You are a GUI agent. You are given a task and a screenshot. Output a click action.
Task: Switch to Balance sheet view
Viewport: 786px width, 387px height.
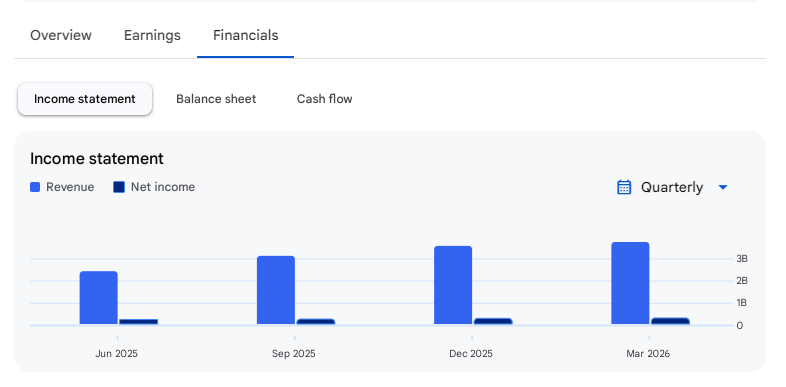pos(216,99)
